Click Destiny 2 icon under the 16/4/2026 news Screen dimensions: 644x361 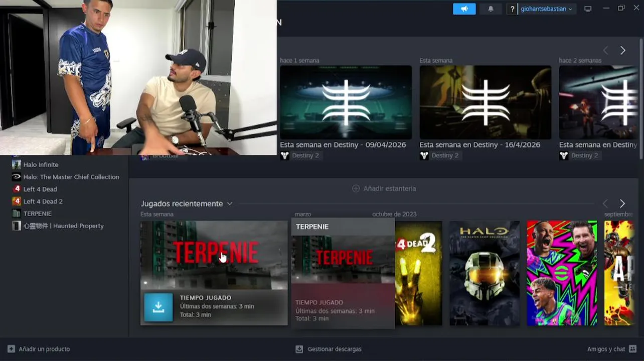click(424, 155)
